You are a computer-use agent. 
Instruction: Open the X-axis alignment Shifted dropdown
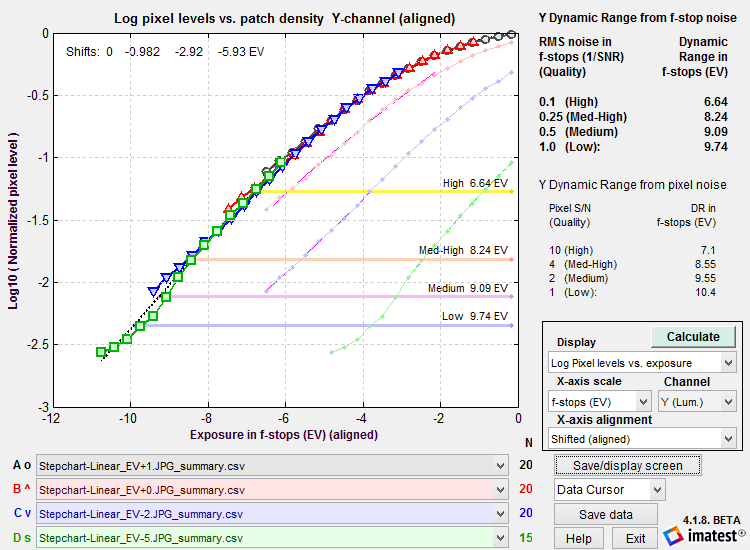(642, 439)
